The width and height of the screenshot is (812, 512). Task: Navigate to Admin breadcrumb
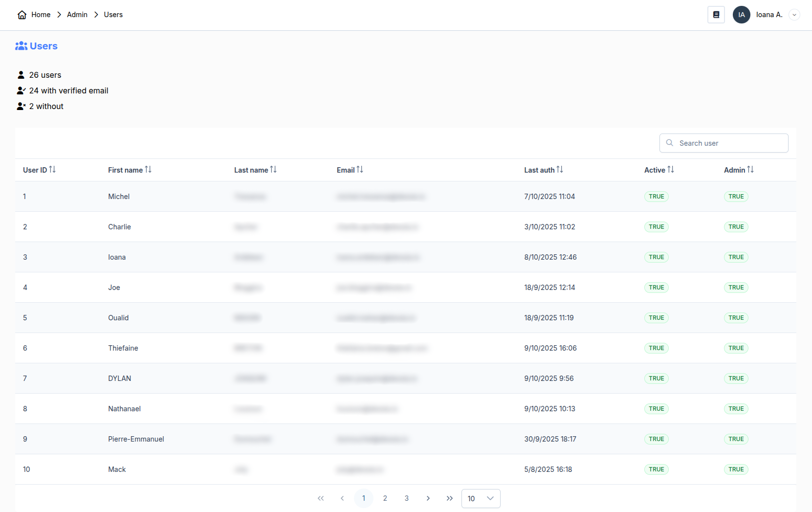point(77,15)
